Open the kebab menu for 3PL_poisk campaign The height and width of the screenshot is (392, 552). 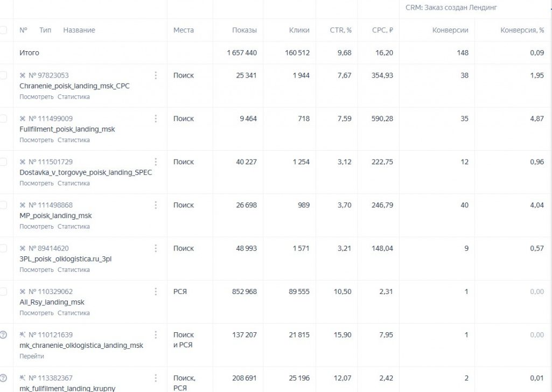point(156,248)
